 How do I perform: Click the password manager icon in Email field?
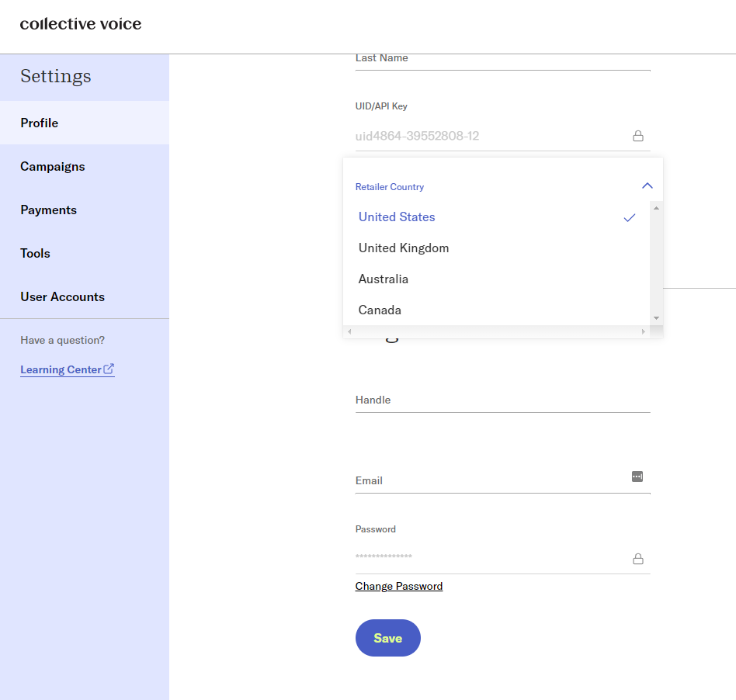coord(637,476)
